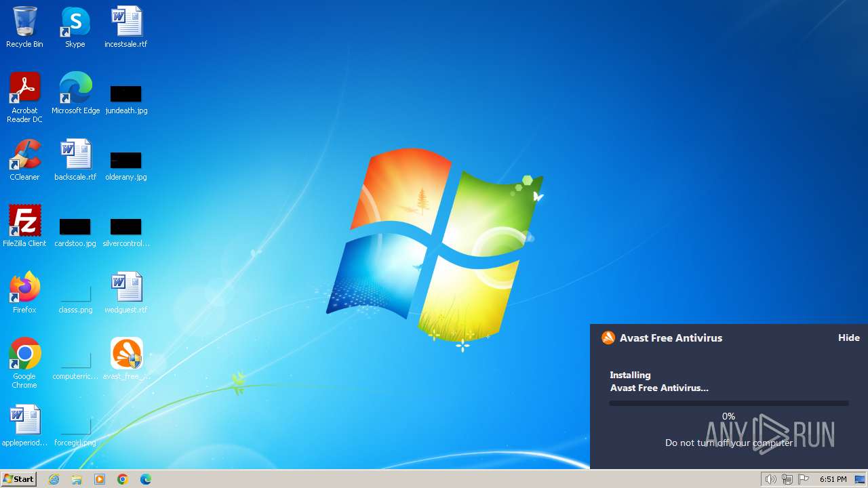
Task: Select the backscale.rtf document
Action: (x=75, y=160)
